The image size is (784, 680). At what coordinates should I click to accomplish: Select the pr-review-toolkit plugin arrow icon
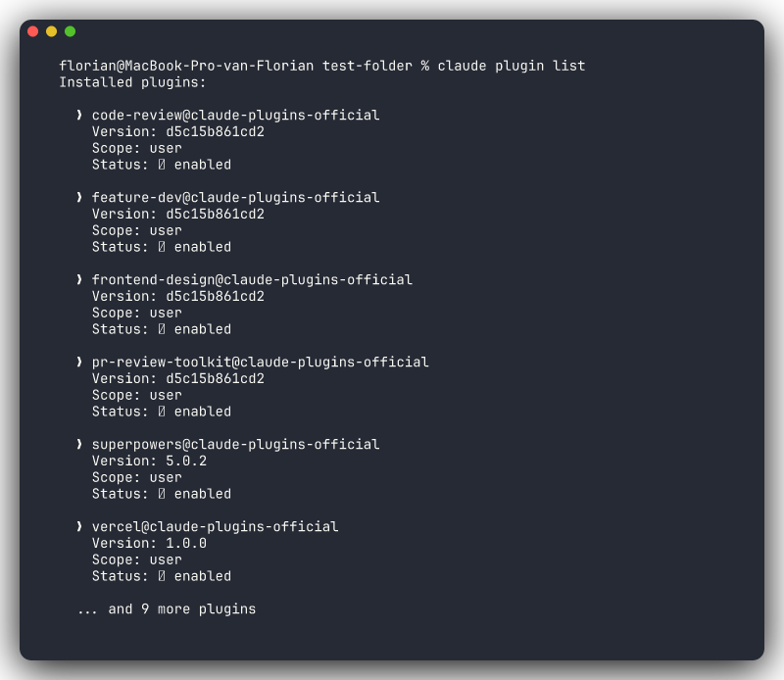[x=81, y=362]
